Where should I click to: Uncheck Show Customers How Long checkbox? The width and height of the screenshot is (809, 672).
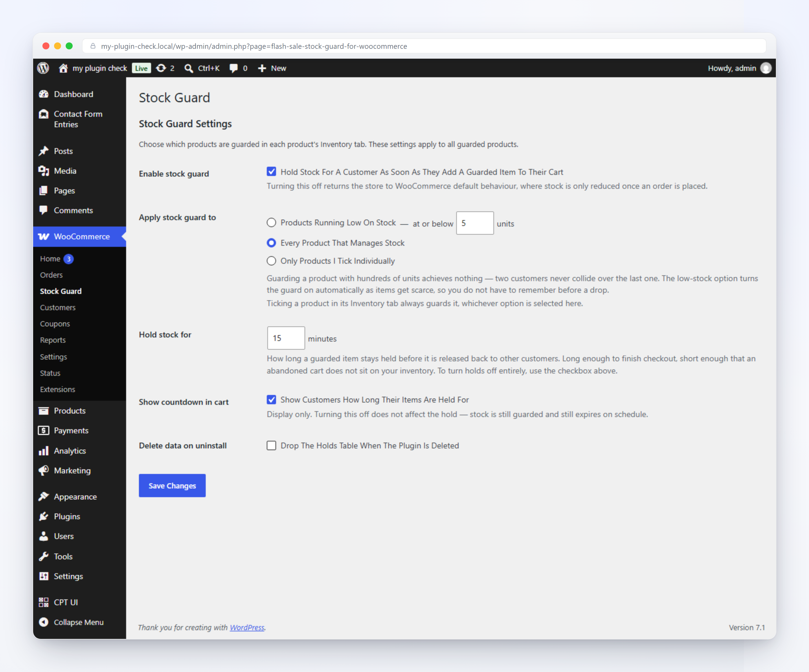tap(271, 399)
